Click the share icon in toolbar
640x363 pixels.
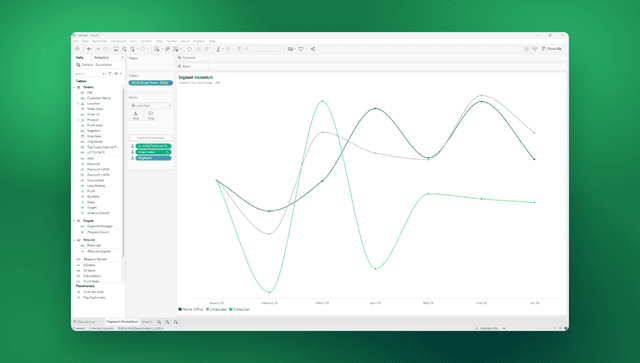(x=313, y=49)
